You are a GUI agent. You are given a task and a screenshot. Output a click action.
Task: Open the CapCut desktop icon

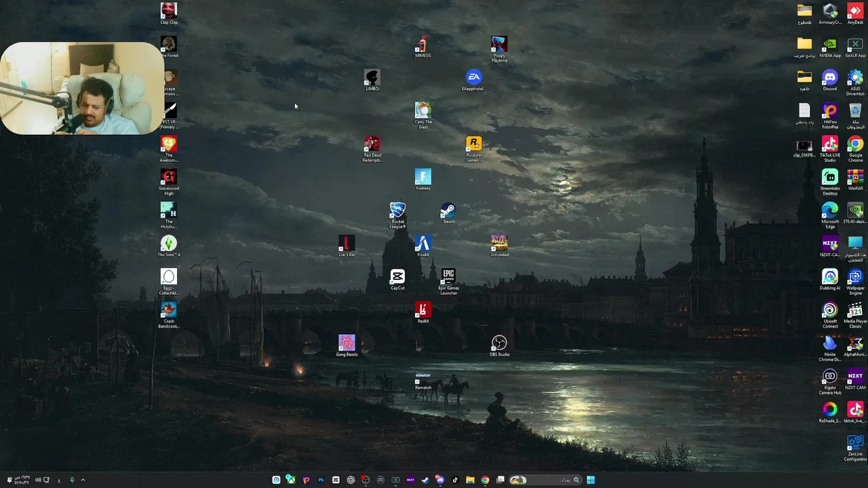click(397, 279)
